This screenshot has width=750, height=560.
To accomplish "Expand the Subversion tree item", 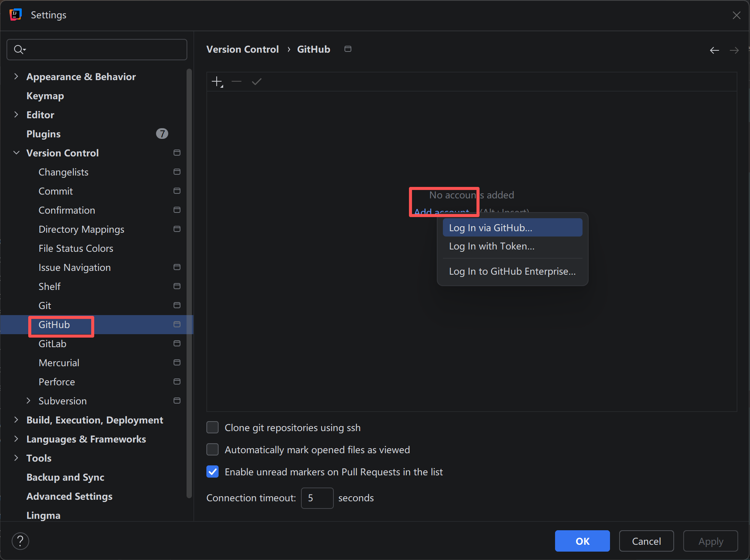I will click(29, 401).
